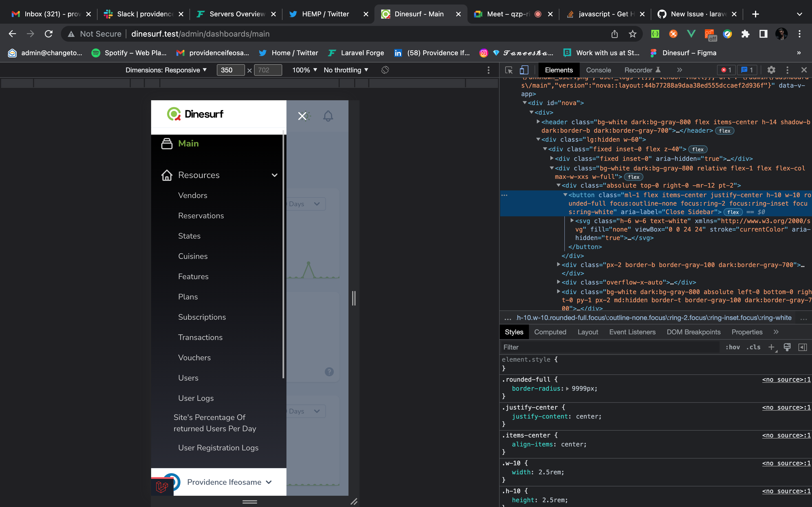Switch to the Console tab
This screenshot has width=812, height=507.
tap(598, 70)
